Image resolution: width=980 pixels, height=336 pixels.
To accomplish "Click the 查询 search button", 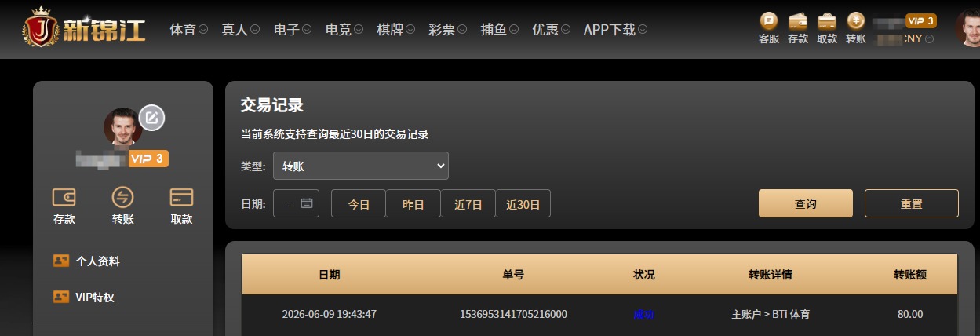I will pos(806,203).
